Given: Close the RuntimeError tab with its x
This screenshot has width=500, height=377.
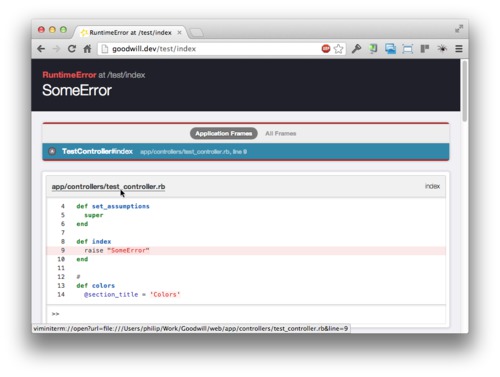Looking at the screenshot, I should click(x=179, y=33).
